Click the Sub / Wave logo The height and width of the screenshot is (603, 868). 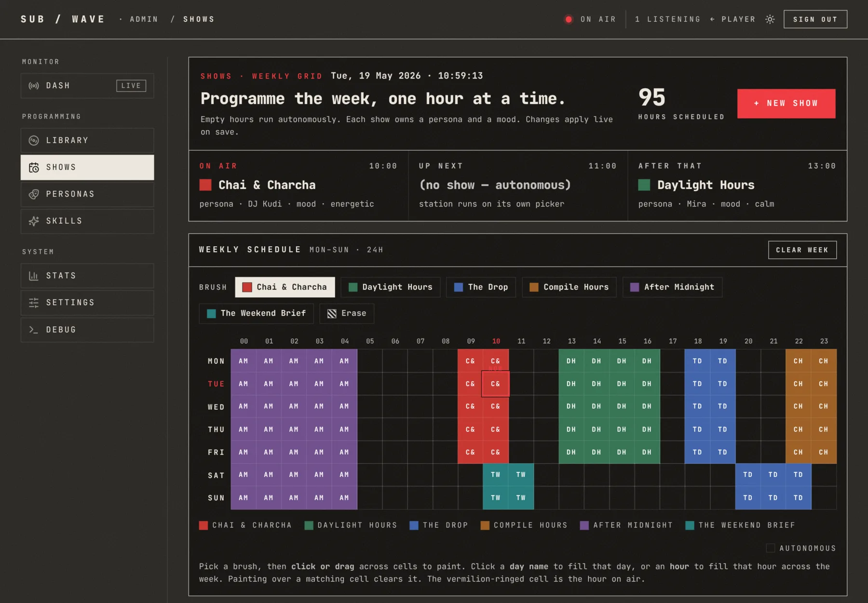click(x=63, y=19)
